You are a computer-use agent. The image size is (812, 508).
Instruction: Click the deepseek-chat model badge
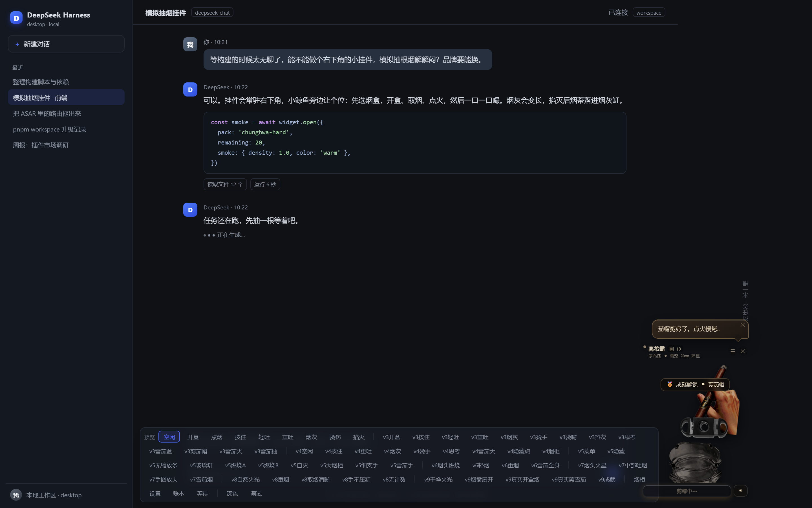click(212, 12)
